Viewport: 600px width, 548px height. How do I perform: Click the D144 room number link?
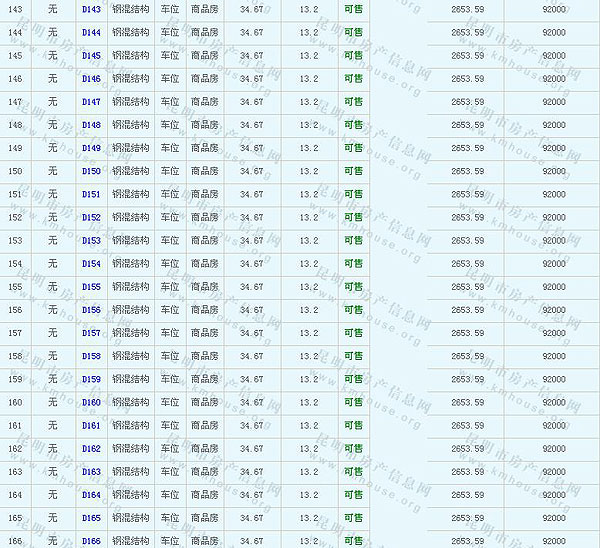click(x=91, y=32)
